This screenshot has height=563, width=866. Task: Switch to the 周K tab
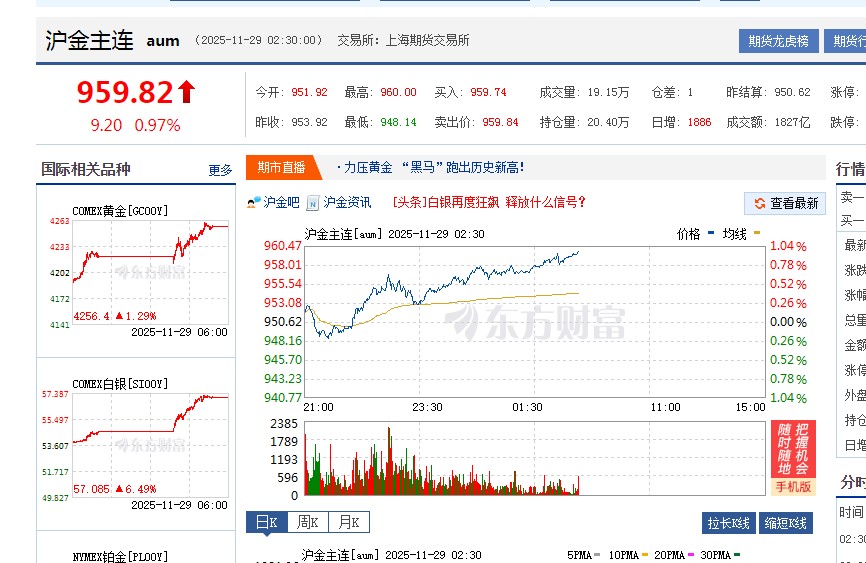[308, 522]
